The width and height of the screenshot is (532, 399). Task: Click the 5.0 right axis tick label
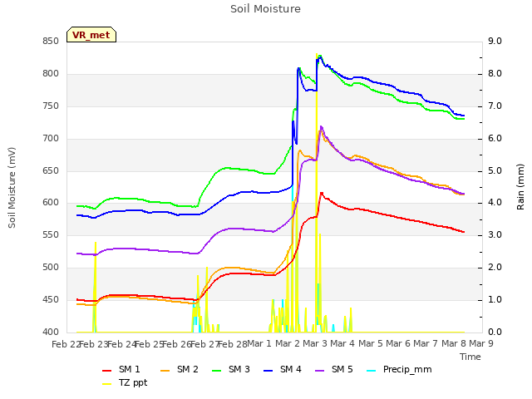click(x=495, y=170)
